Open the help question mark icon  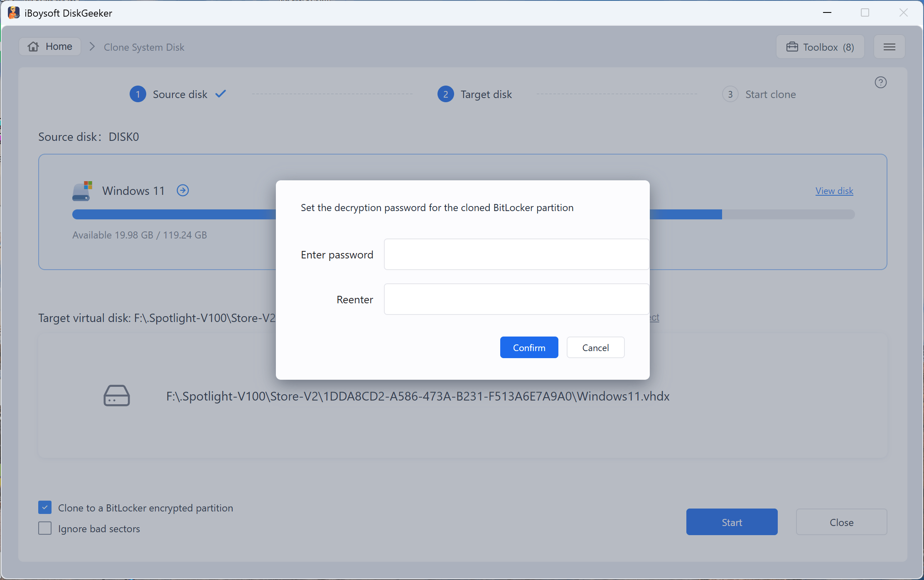pyautogui.click(x=880, y=82)
